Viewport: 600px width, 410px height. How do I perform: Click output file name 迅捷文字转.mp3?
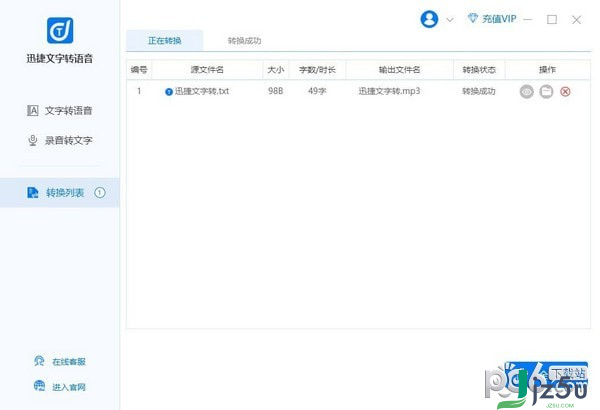[x=389, y=91]
